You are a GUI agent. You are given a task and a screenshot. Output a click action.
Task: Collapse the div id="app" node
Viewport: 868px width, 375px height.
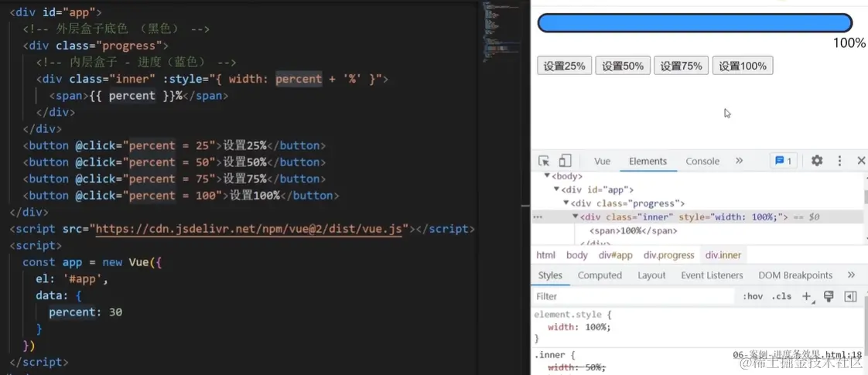[557, 189]
